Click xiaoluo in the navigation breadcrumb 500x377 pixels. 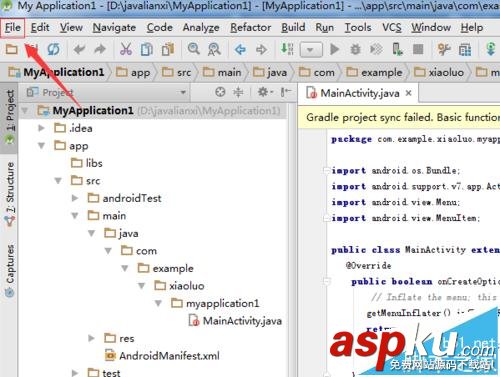[439, 72]
